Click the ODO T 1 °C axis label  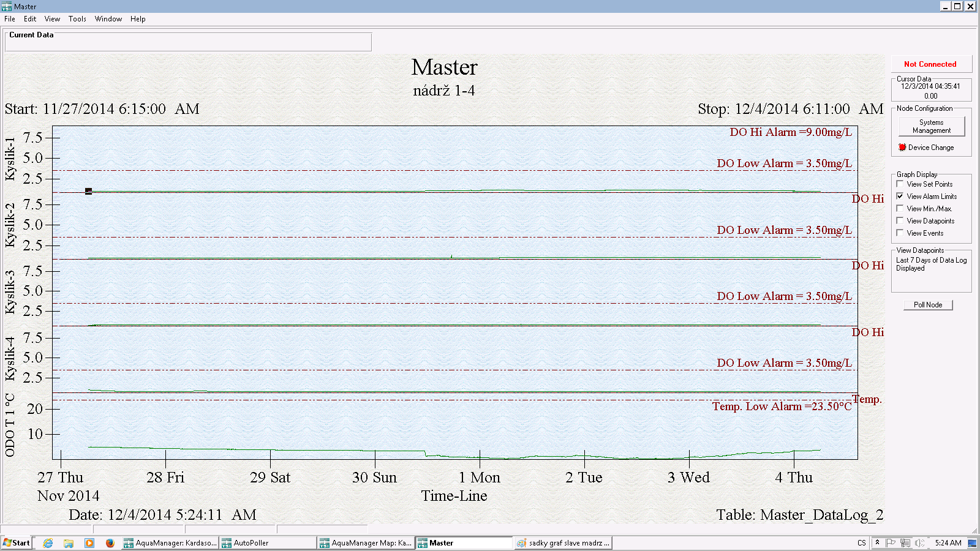tap(10, 425)
